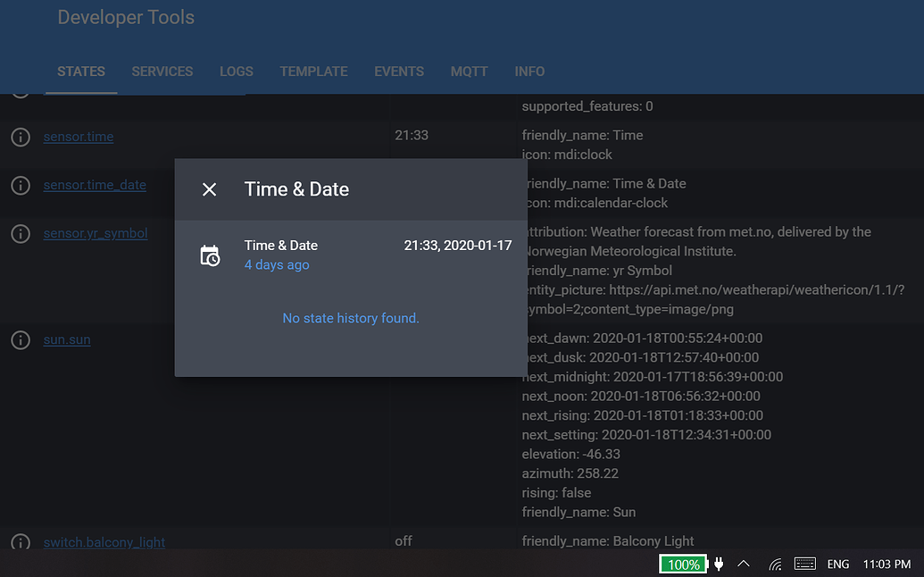The width and height of the screenshot is (924, 577).
Task: Switch to the SERVICES tab
Action: 162,71
